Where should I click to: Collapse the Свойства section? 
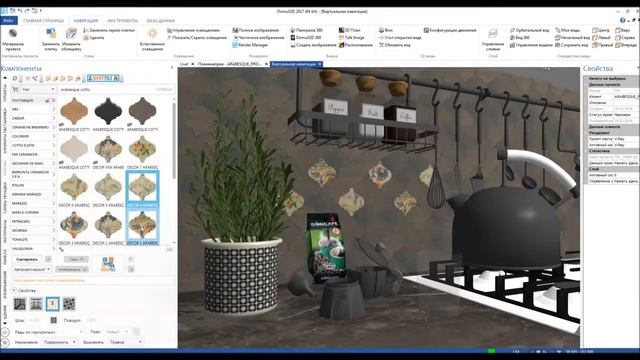[x=14, y=291]
